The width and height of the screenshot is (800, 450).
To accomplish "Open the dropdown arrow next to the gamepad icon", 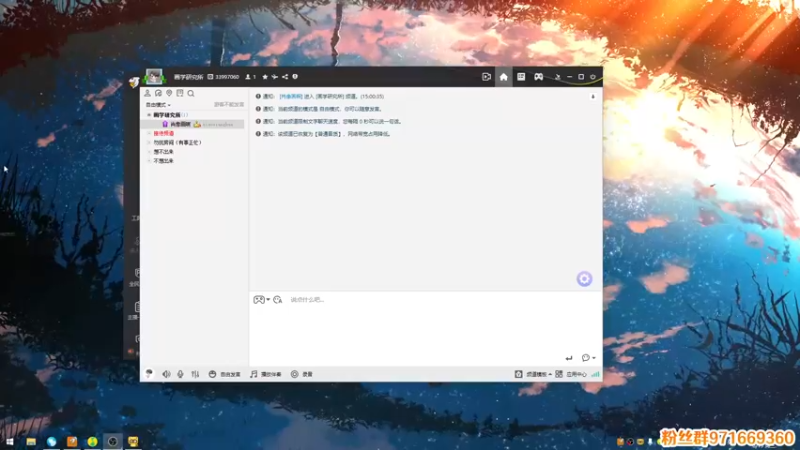I will pos(268,299).
